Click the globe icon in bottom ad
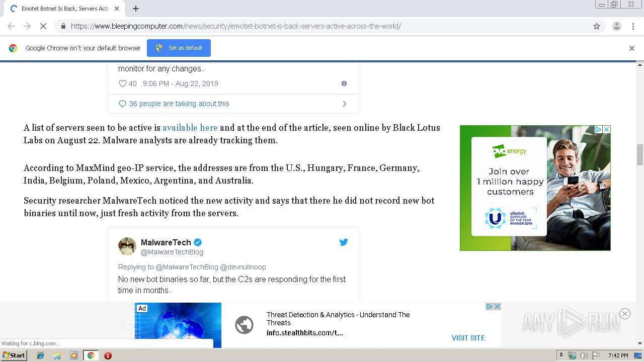 coord(244,325)
